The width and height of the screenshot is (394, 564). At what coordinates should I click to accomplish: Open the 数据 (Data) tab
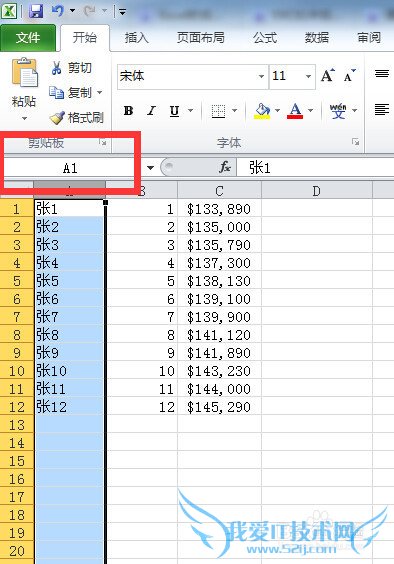point(317,38)
